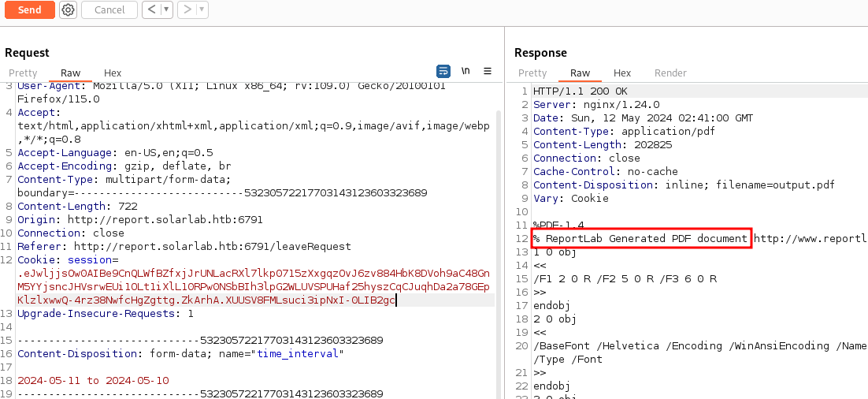Click the Cancel button
This screenshot has width=868, height=399.
click(109, 10)
